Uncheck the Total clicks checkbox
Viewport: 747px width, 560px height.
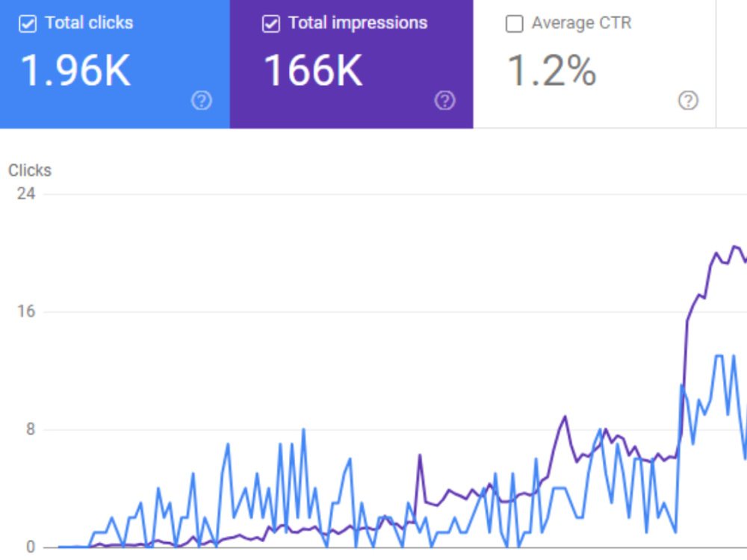[x=28, y=24]
